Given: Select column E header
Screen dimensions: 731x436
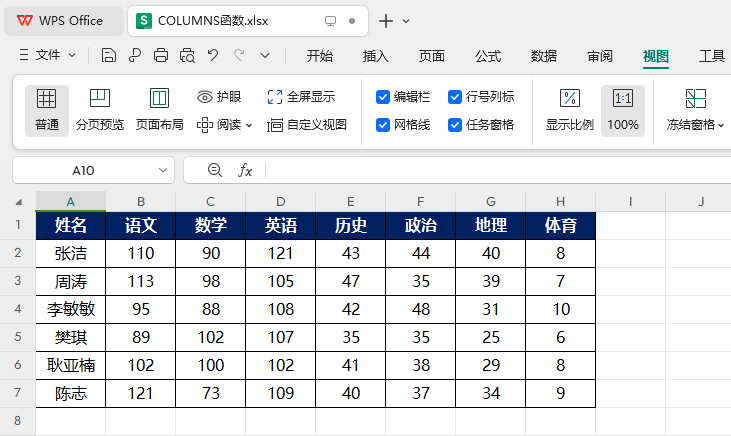Looking at the screenshot, I should (351, 201).
